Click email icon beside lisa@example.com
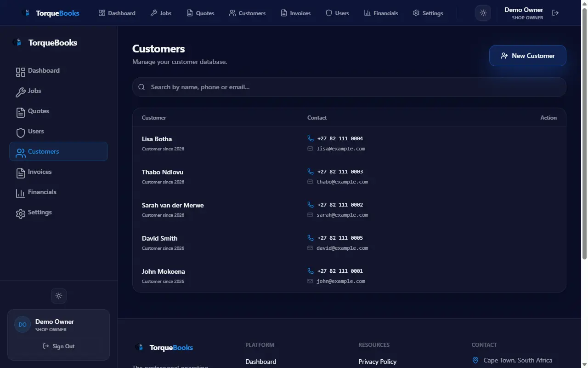This screenshot has width=588, height=368. 310,149
